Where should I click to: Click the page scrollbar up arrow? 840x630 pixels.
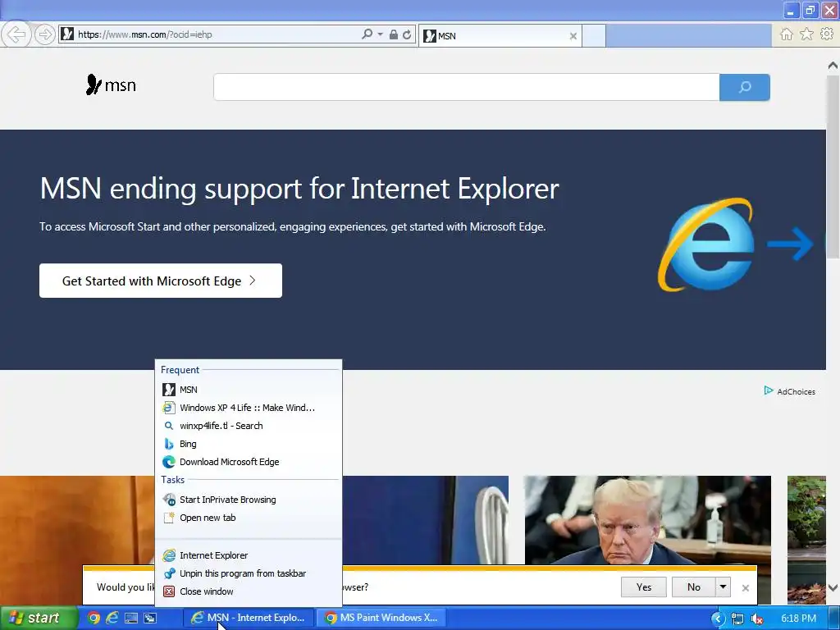point(833,66)
